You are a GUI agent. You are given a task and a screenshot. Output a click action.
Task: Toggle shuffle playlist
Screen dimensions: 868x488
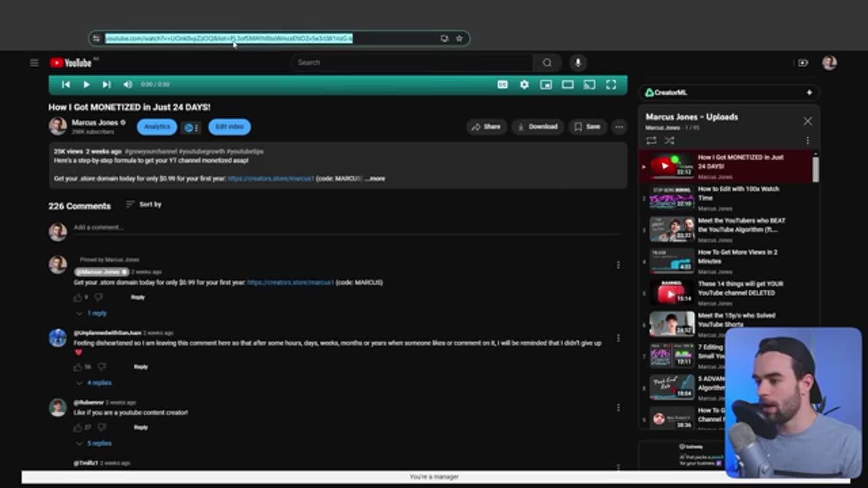[x=669, y=141]
